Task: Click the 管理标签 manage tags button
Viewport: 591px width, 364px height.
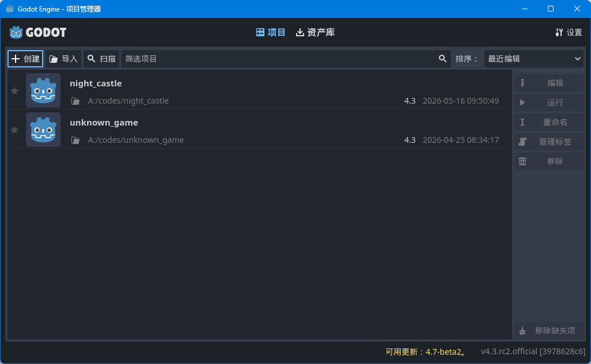Action: [x=549, y=142]
